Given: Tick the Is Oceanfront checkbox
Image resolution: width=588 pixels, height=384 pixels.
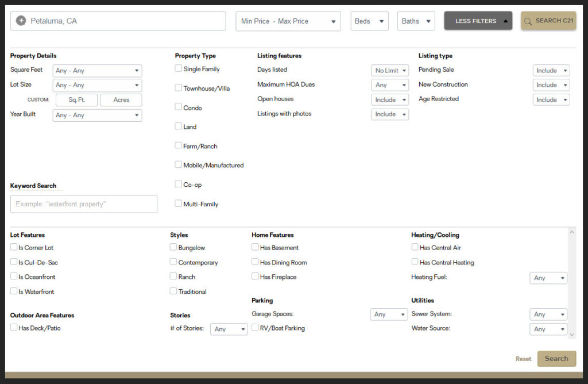Looking at the screenshot, I should pyautogui.click(x=14, y=277).
